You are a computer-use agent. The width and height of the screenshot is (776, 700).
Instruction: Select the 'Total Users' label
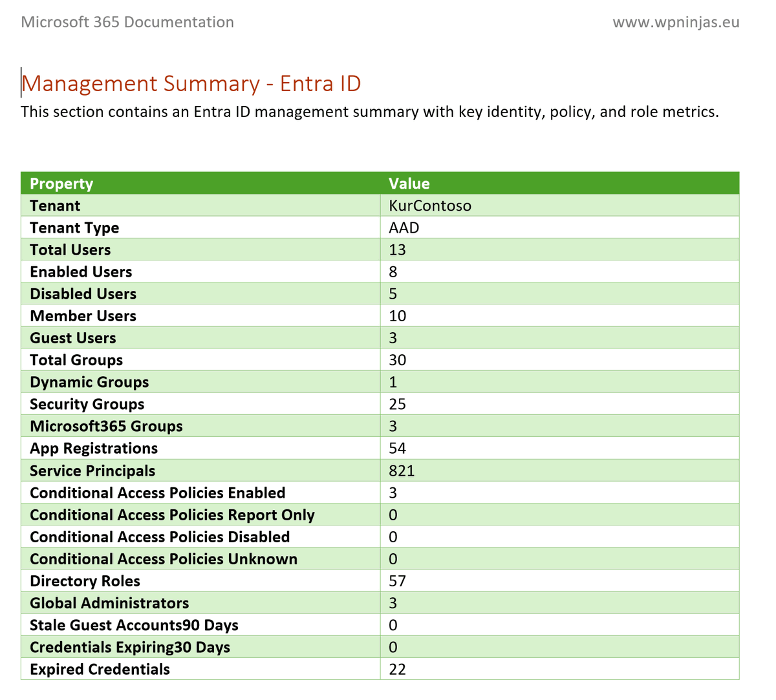(x=70, y=249)
